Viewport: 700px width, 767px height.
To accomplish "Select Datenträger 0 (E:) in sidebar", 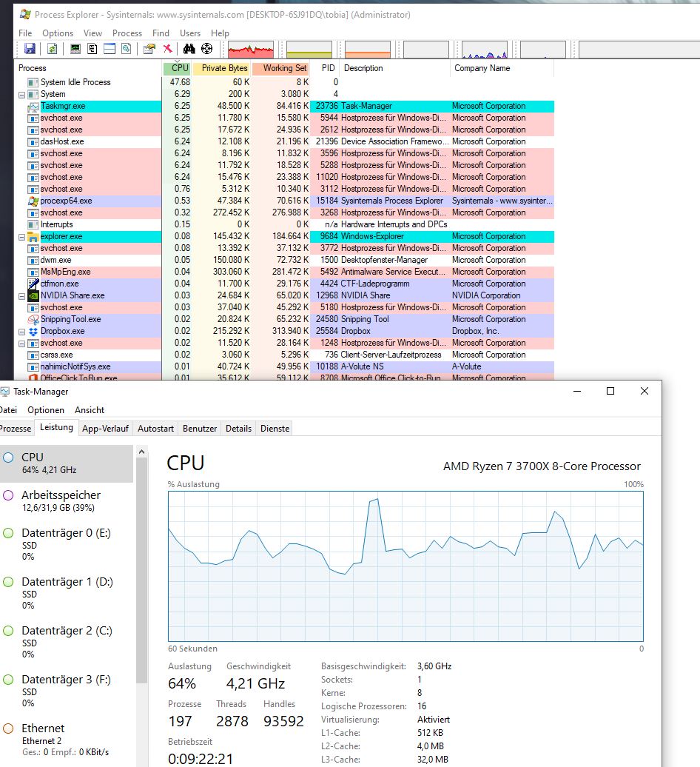I will tap(67, 544).
